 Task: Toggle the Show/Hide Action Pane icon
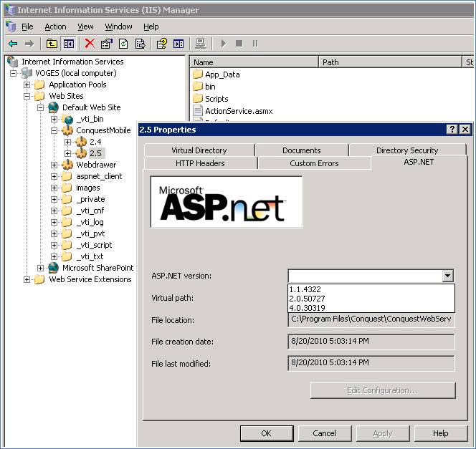(x=178, y=44)
